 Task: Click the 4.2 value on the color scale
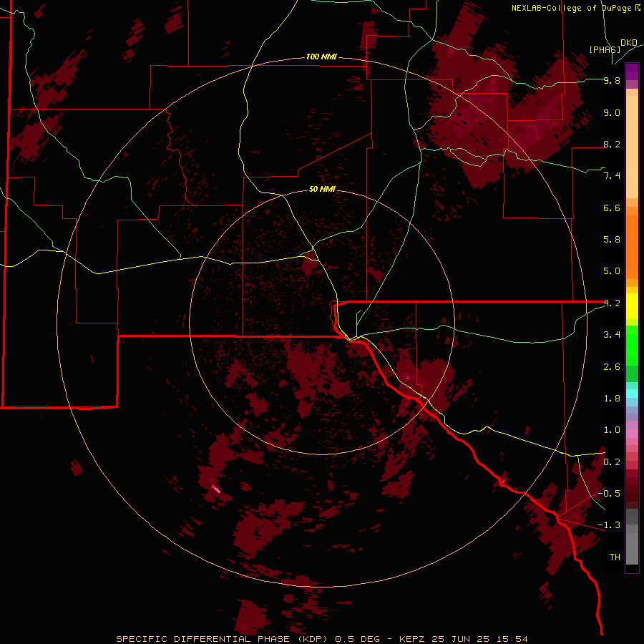pyautogui.click(x=612, y=303)
